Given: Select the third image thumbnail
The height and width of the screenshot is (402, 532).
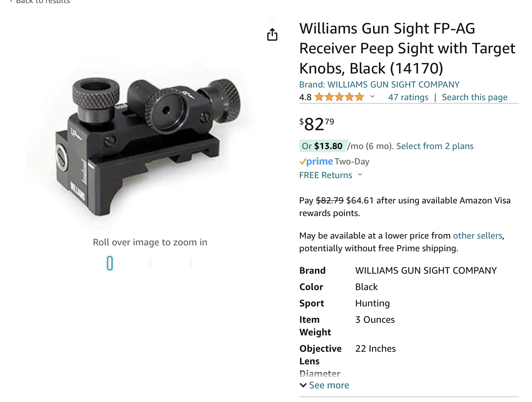Looking at the screenshot, I should click(190, 263).
